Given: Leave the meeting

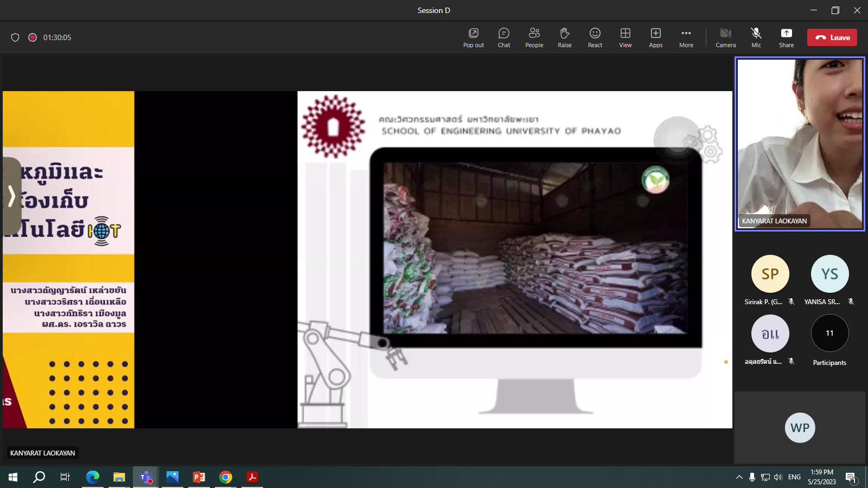Looking at the screenshot, I should point(832,37).
